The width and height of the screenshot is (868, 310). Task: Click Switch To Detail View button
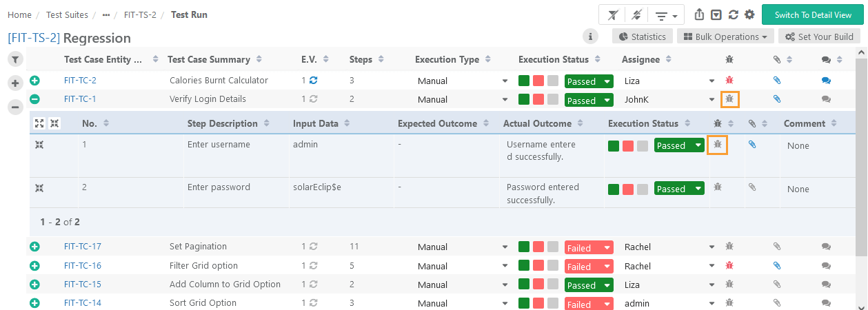tap(812, 15)
